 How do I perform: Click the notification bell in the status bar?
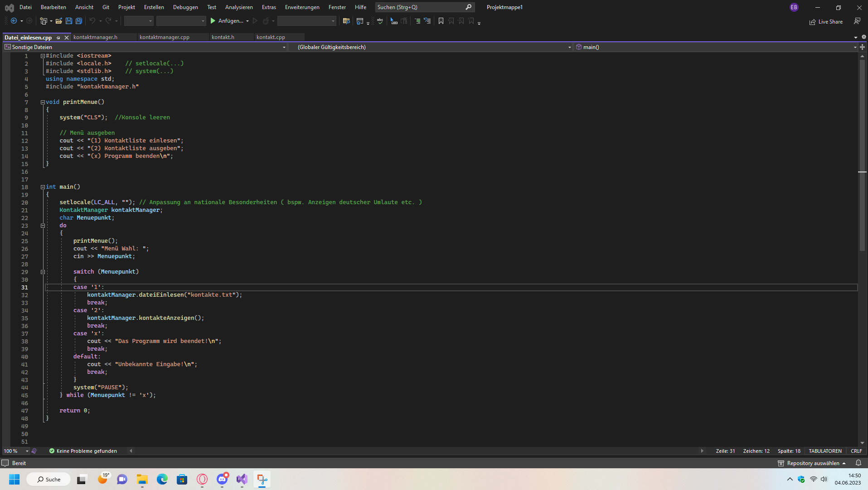tap(859, 463)
